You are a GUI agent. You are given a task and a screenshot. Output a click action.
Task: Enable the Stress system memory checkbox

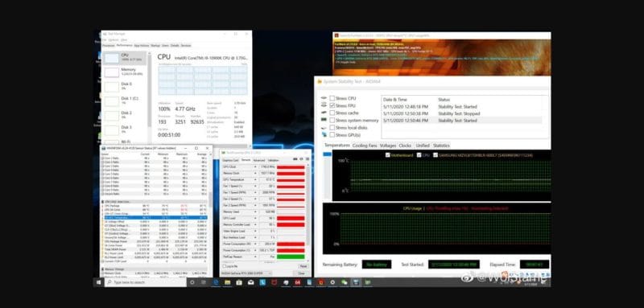point(332,120)
